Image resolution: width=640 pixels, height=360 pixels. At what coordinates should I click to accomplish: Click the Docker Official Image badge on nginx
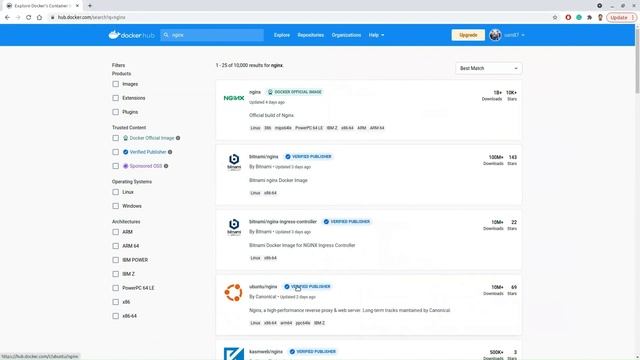tap(295, 92)
